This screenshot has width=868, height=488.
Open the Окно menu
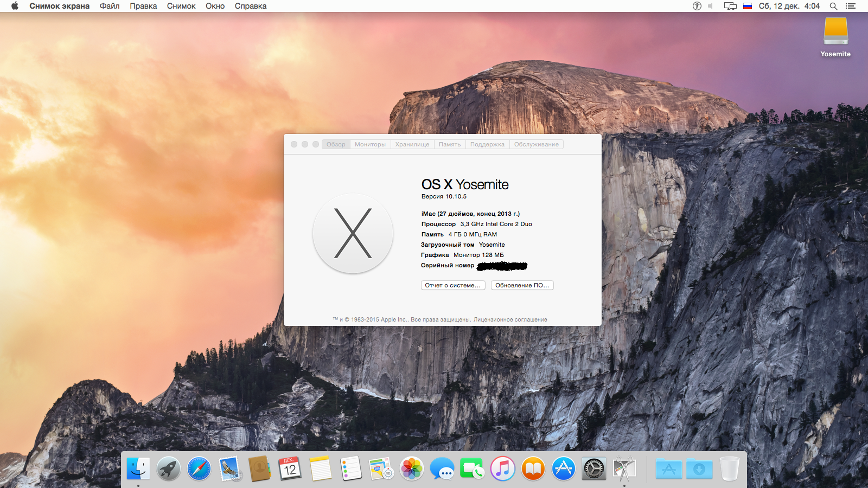(x=215, y=6)
